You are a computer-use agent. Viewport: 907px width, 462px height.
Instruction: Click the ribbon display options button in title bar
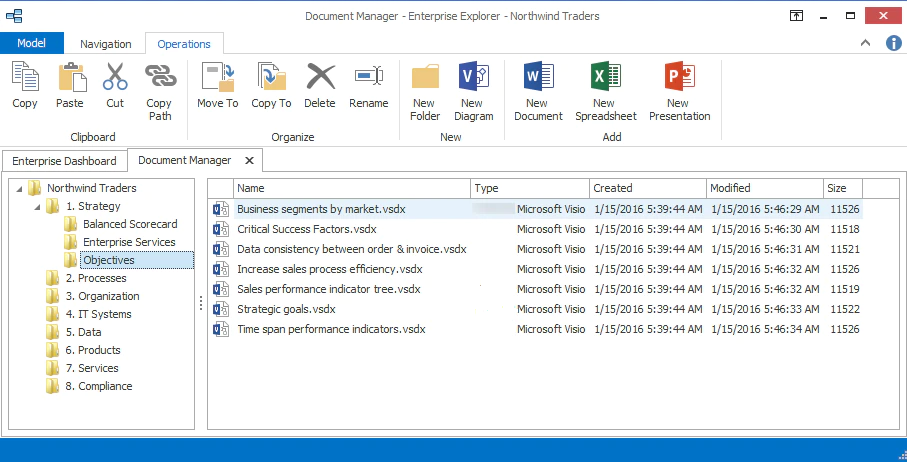(797, 16)
